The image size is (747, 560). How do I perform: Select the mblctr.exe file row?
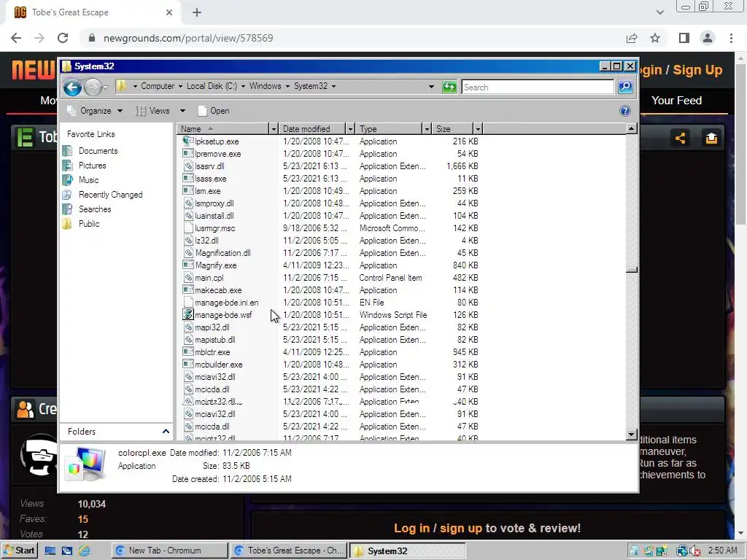coord(330,352)
